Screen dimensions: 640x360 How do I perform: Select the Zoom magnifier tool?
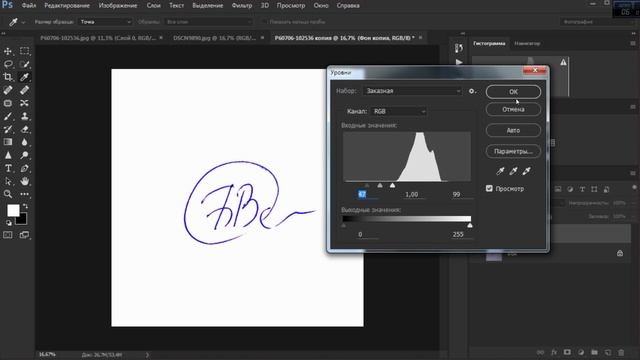coord(8,194)
